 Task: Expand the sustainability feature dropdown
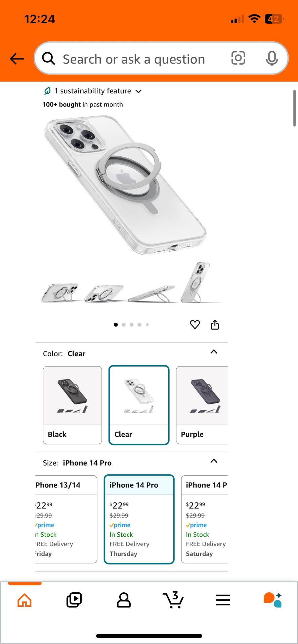[x=138, y=91]
